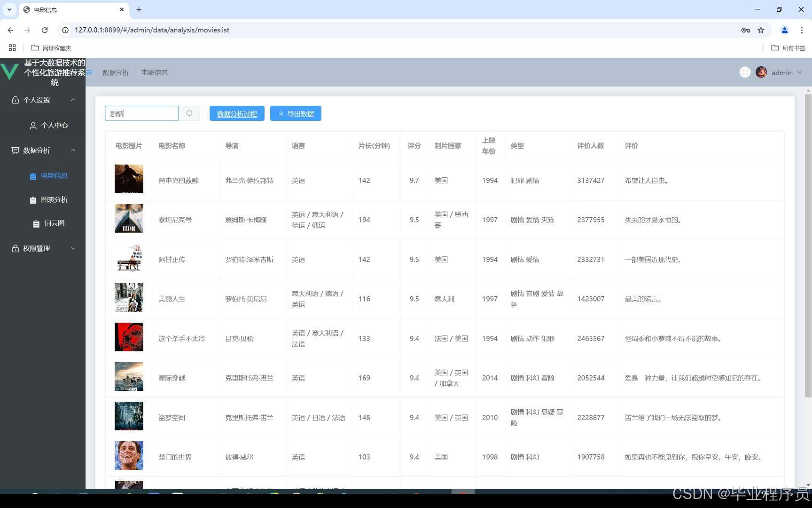The height and width of the screenshot is (508, 812).
Task: Click the 数据分析过程 button
Action: tap(237, 113)
